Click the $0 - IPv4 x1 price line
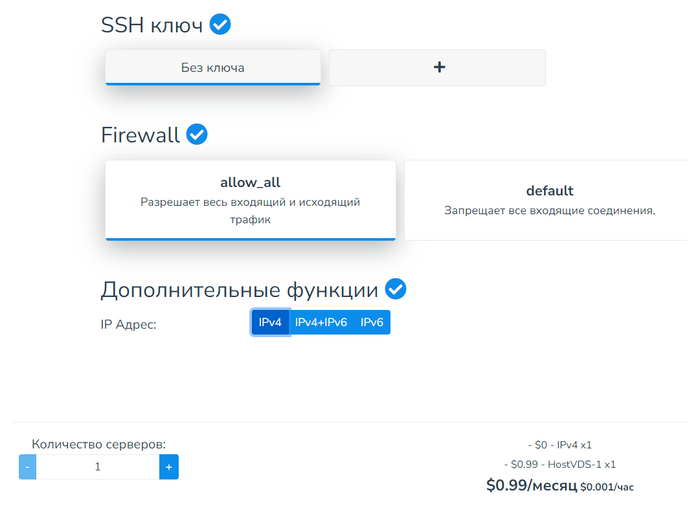This screenshot has height=506, width=700. tap(560, 445)
